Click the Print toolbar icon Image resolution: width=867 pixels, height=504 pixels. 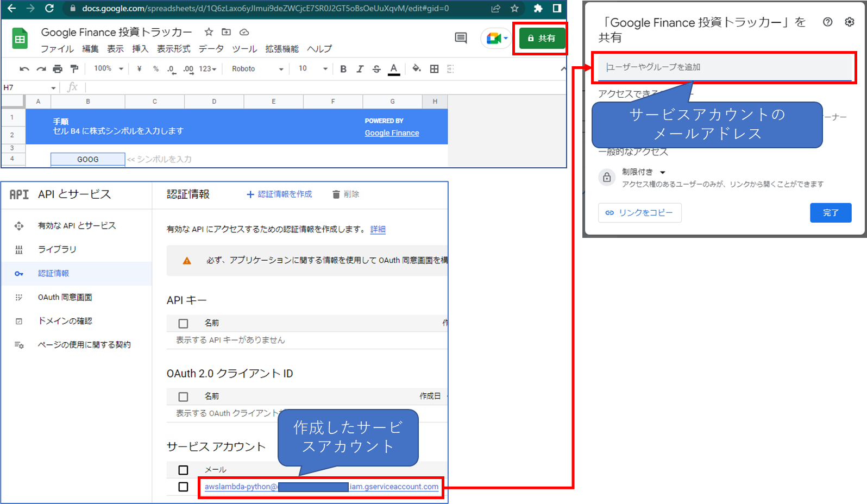(x=58, y=69)
